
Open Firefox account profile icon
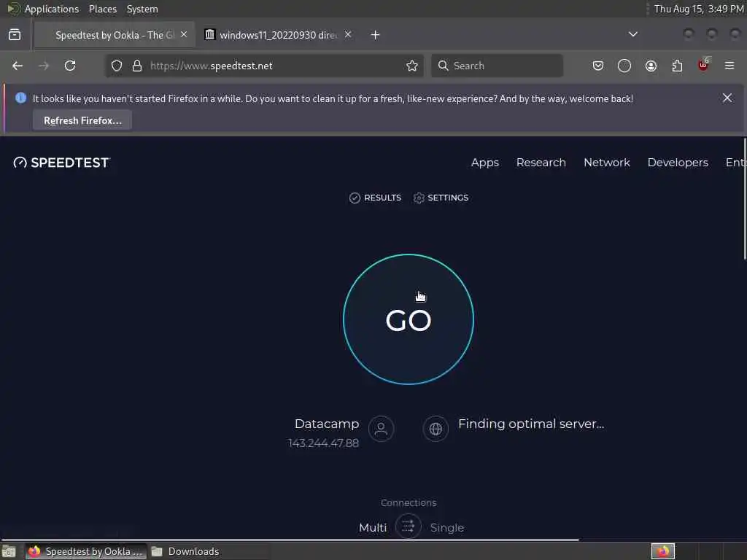coord(651,66)
